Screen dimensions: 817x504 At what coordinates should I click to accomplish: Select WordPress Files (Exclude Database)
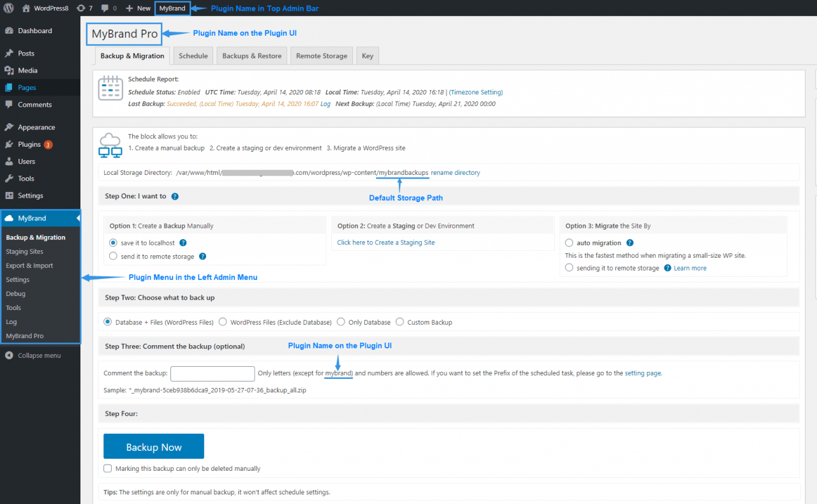(x=223, y=322)
